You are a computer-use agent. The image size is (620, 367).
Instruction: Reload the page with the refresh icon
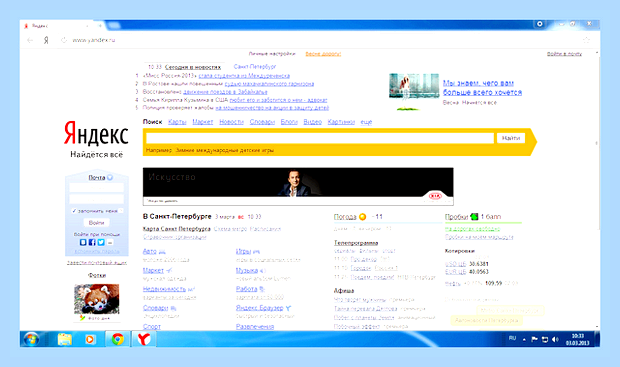coord(64,40)
